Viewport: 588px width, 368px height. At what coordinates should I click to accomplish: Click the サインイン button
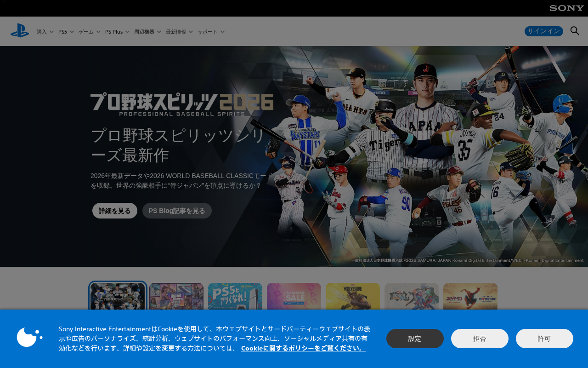544,31
